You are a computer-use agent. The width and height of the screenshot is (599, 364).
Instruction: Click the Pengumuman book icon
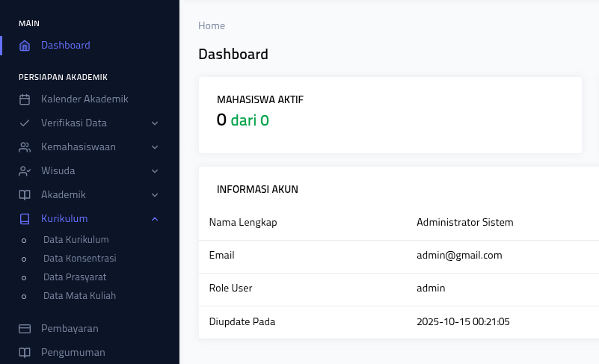tap(25, 353)
